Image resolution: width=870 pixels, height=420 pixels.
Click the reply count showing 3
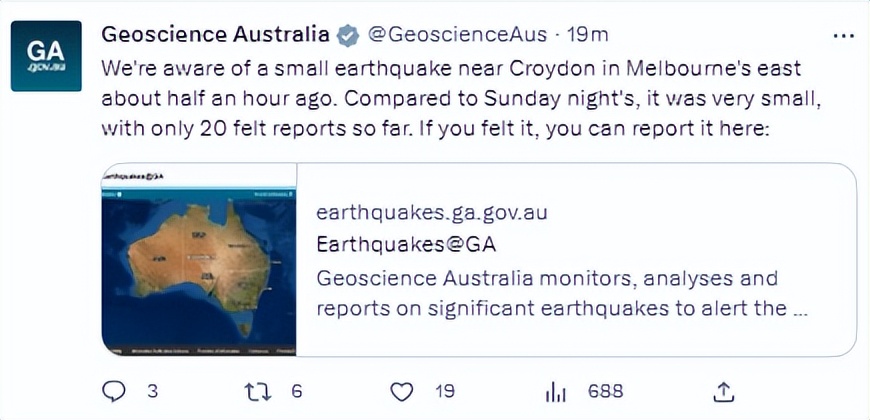tap(153, 391)
